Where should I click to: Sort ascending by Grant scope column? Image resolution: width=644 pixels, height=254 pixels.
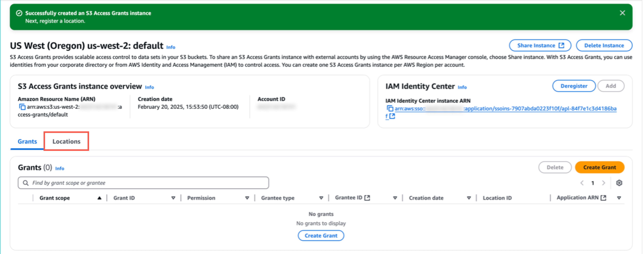99,198
